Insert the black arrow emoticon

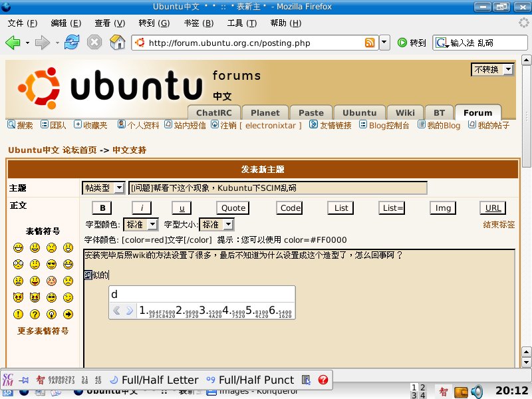point(68,314)
